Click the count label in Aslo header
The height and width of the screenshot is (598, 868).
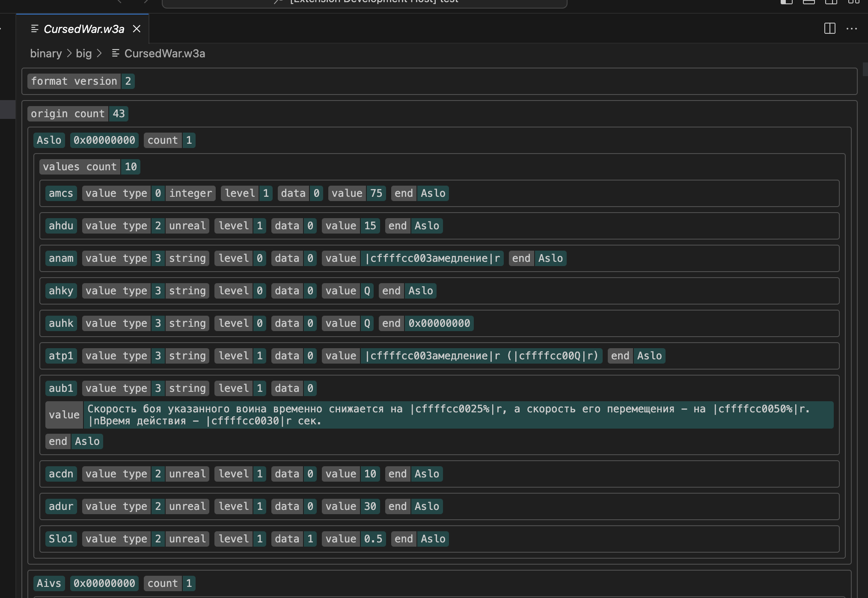163,140
